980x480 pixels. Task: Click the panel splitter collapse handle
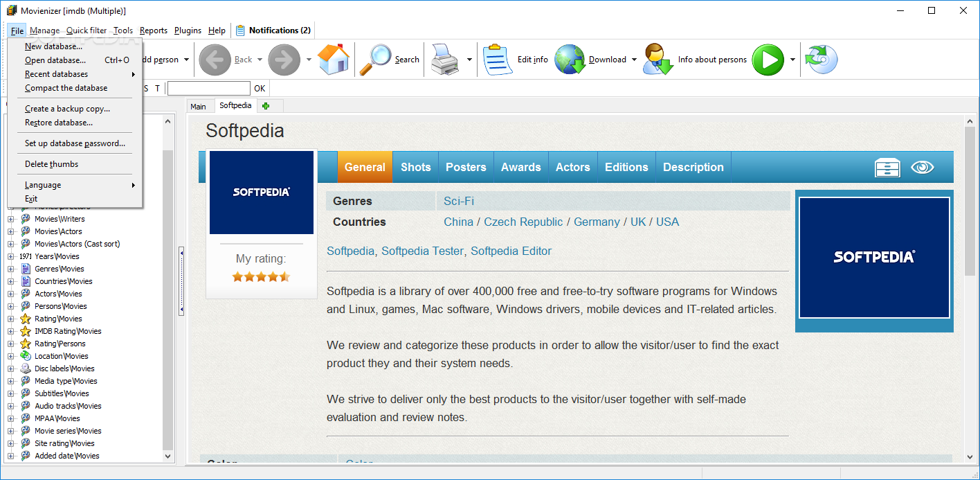click(181, 281)
